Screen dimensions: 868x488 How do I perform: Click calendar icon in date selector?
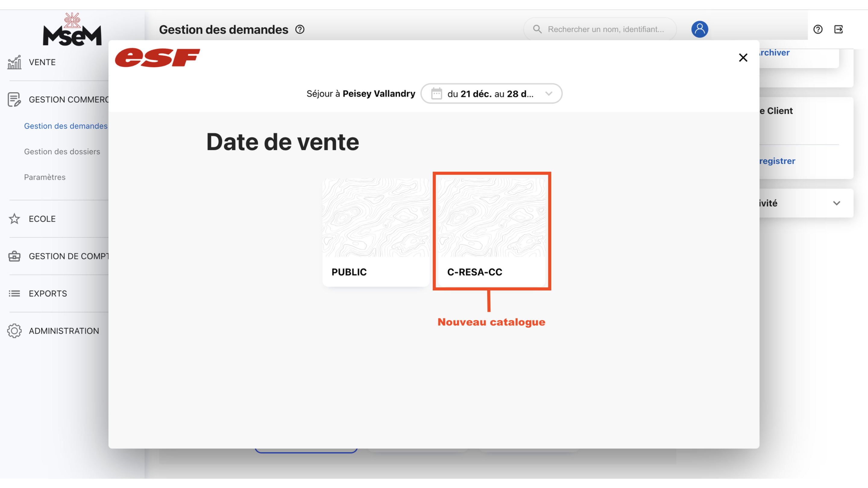click(x=436, y=94)
